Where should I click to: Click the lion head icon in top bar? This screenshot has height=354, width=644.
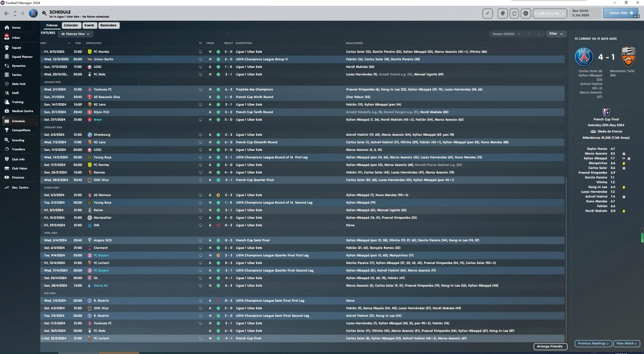[503, 14]
